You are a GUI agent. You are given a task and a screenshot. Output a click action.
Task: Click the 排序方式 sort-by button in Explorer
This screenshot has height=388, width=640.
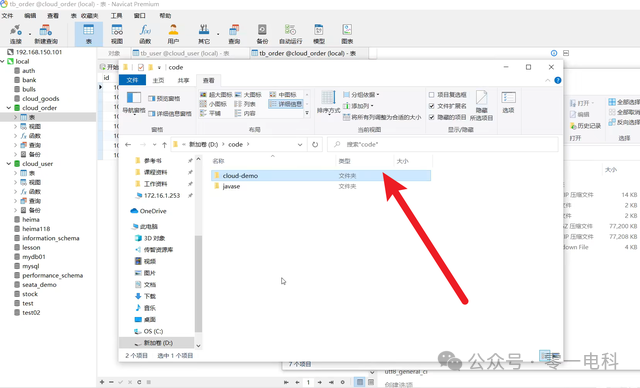pyautogui.click(x=328, y=102)
